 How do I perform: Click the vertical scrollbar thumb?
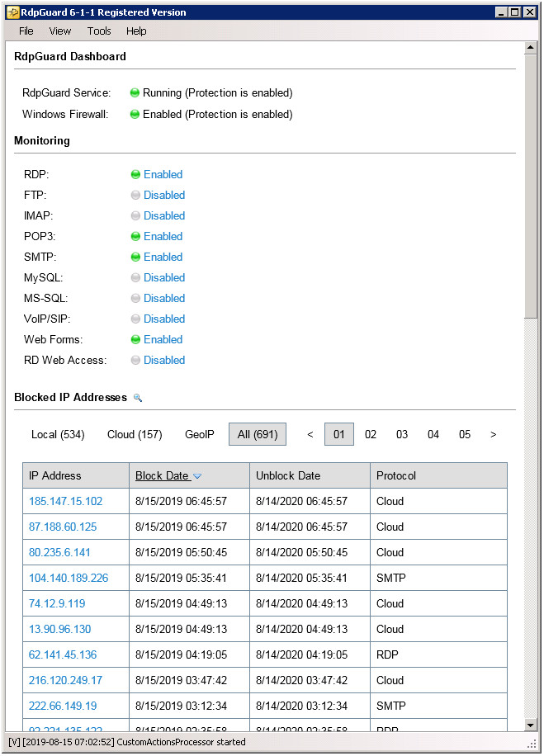pyautogui.click(x=531, y=186)
